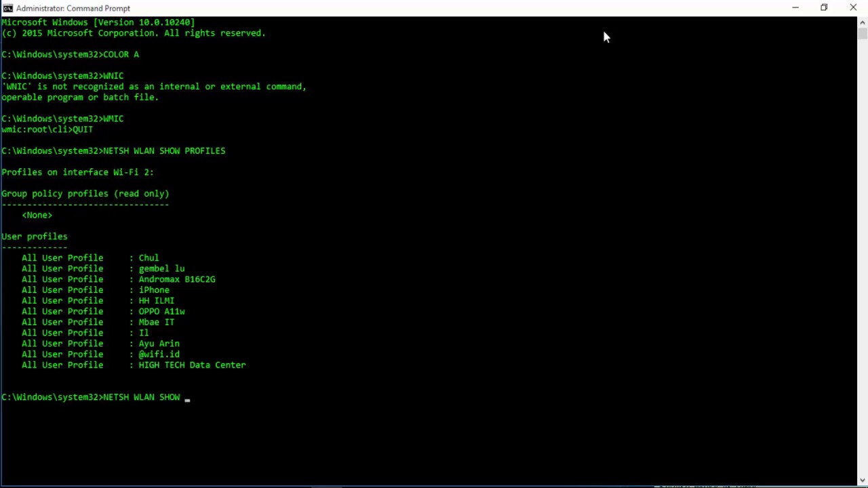Click the 'Administrator: Command Prompt' title text

(x=73, y=8)
